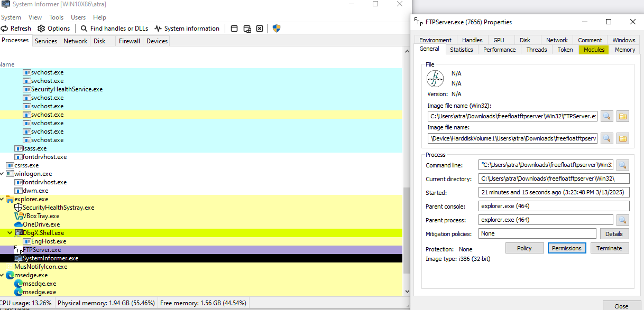Click the find window and kill icon
Screen dimensions: 644x310
click(x=260, y=29)
